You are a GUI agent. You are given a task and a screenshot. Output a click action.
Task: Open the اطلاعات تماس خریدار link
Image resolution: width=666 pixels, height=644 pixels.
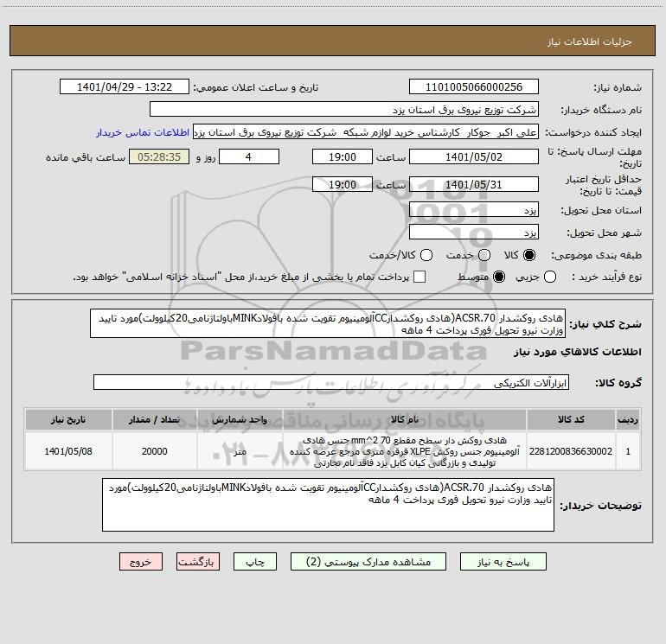[143, 132]
